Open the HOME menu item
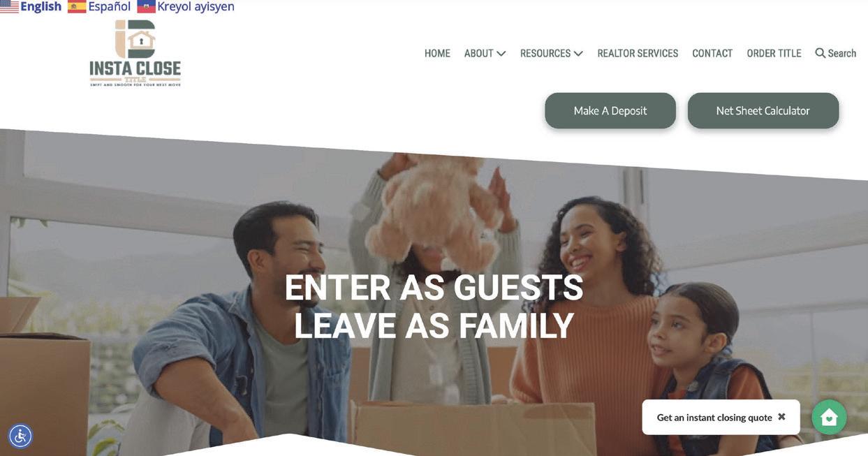Image resolution: width=868 pixels, height=456 pixels. pyautogui.click(x=437, y=53)
